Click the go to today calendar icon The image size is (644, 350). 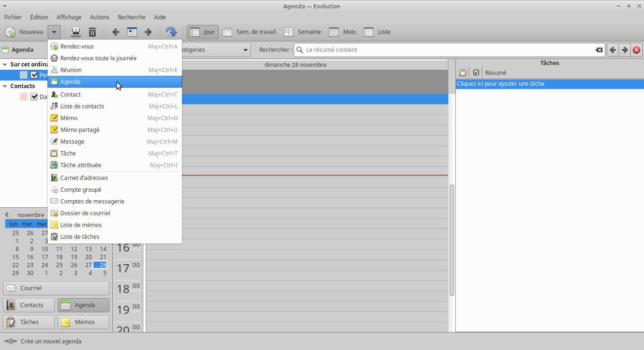coord(132,32)
